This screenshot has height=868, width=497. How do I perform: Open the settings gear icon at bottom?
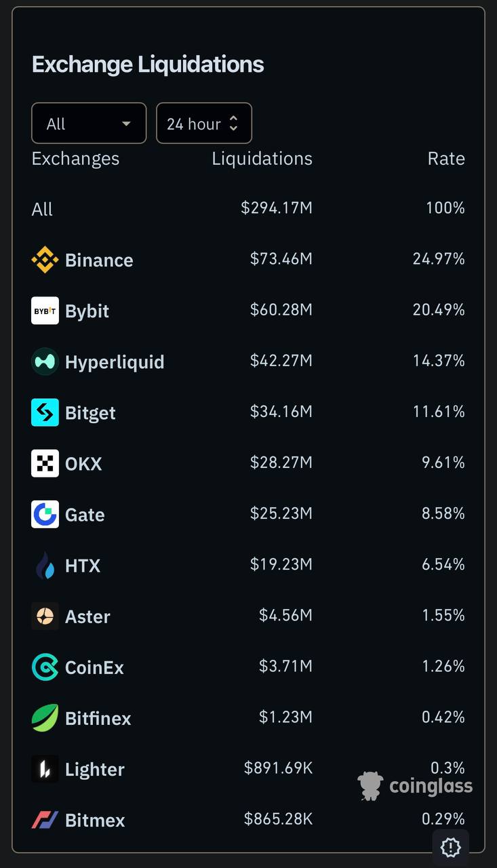click(x=450, y=847)
